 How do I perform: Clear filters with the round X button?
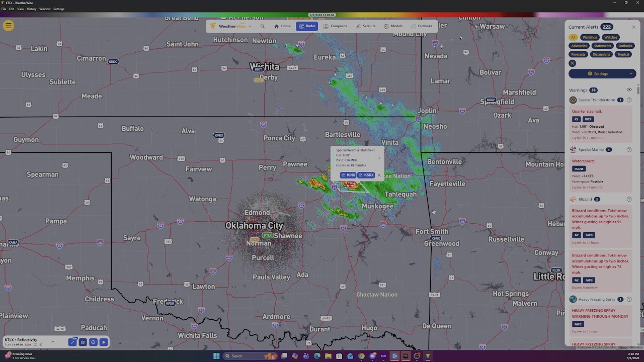point(572,63)
